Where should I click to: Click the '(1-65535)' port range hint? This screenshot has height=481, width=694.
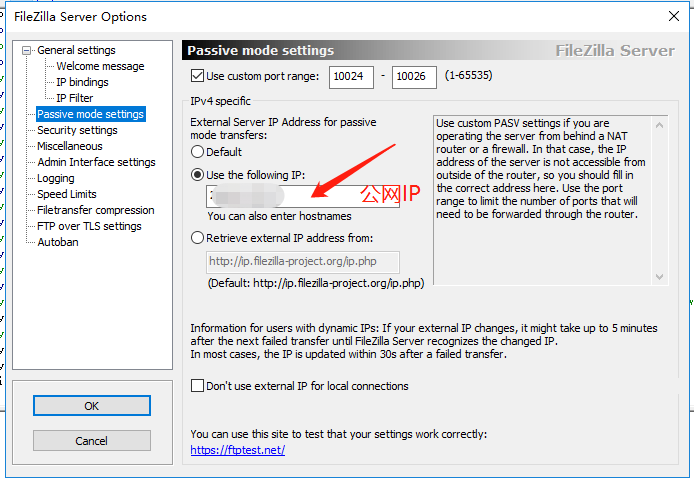click(468, 75)
